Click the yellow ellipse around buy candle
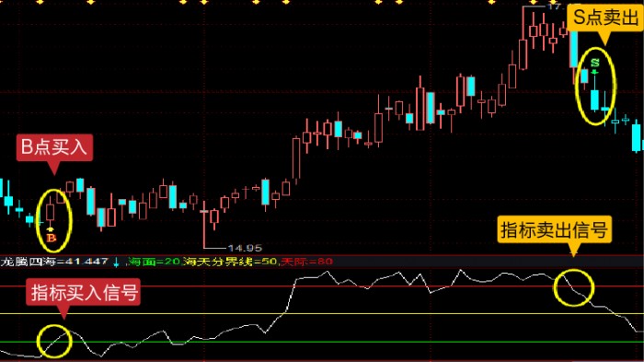The height and width of the screenshot is (362, 644). [x=53, y=220]
